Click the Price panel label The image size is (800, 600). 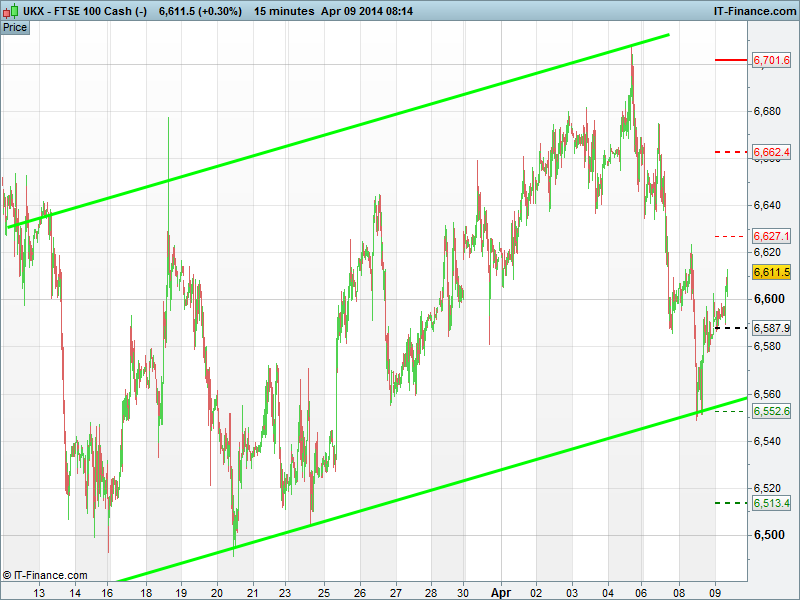tap(15, 27)
